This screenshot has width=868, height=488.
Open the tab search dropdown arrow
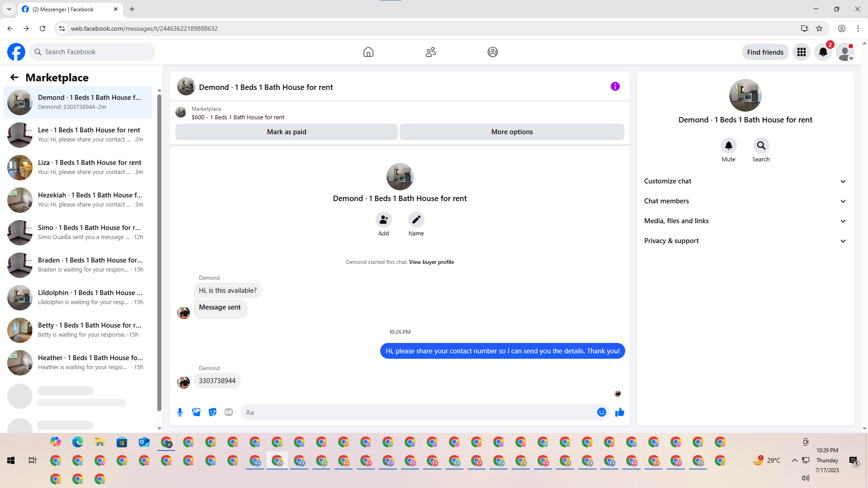[9, 9]
